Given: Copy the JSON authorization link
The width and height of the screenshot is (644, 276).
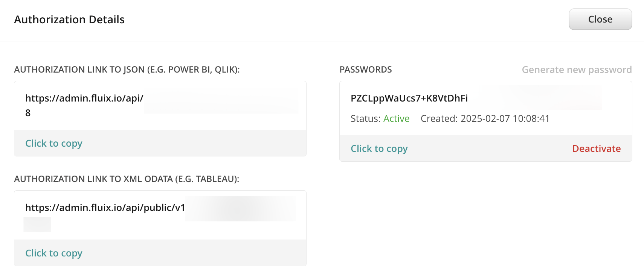Looking at the screenshot, I should 54,143.
